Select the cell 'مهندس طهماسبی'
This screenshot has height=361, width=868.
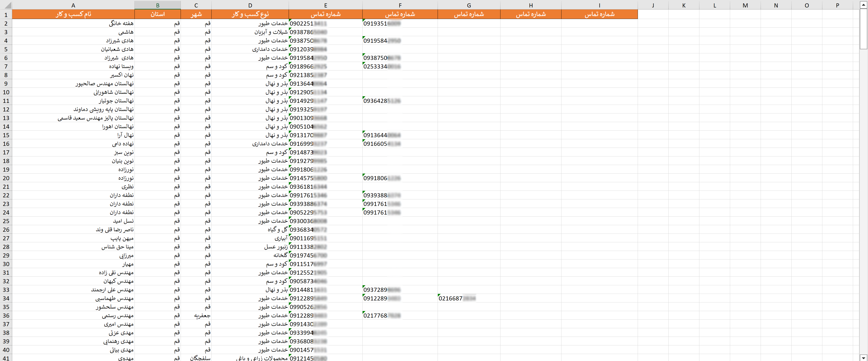[73, 298]
